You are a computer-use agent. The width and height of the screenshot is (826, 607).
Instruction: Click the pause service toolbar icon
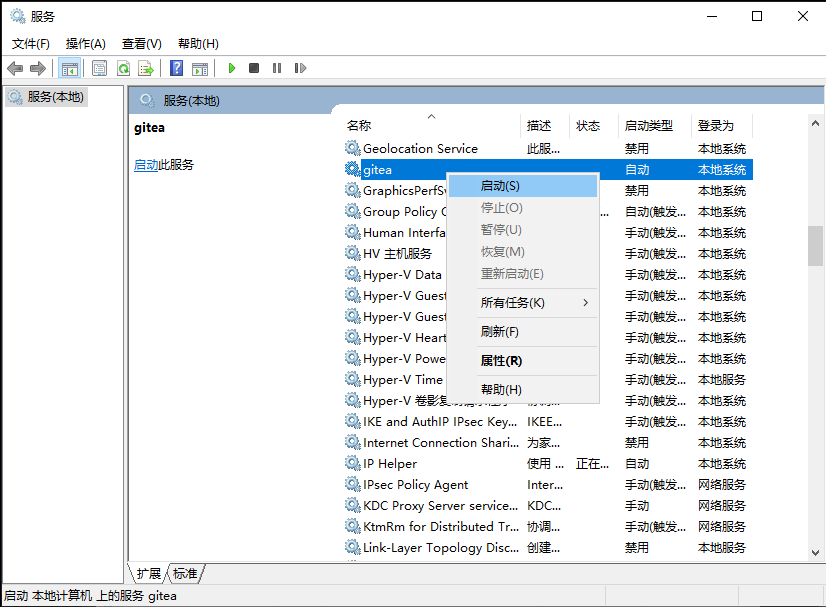click(x=277, y=68)
